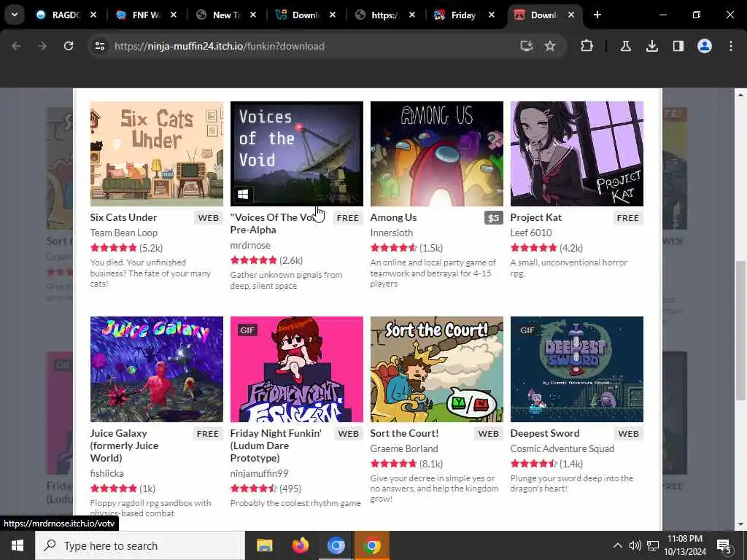This screenshot has width=747, height=560.
Task: Open Chrome three-dot menu
Action: tap(731, 46)
